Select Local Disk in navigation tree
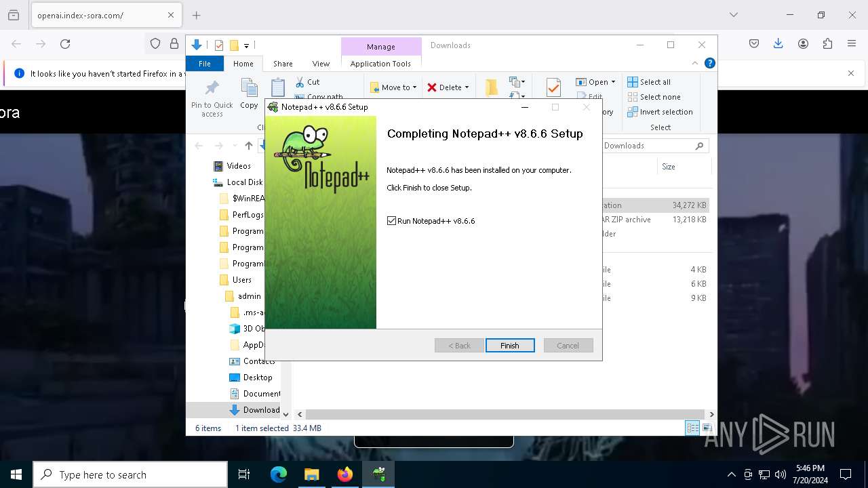 [x=237, y=182]
